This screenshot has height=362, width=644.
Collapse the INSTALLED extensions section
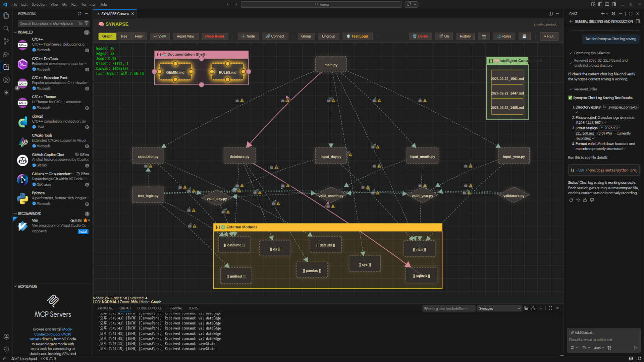15,32
